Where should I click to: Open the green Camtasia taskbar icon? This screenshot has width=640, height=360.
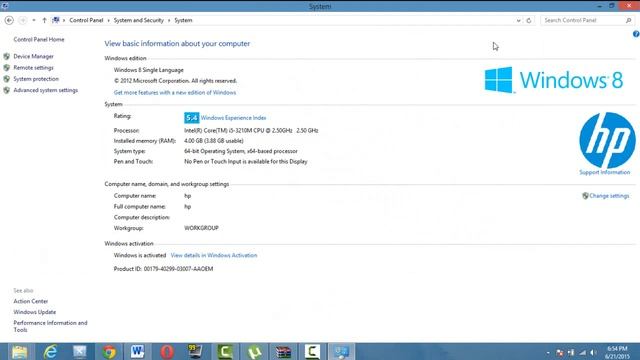[x=225, y=352]
